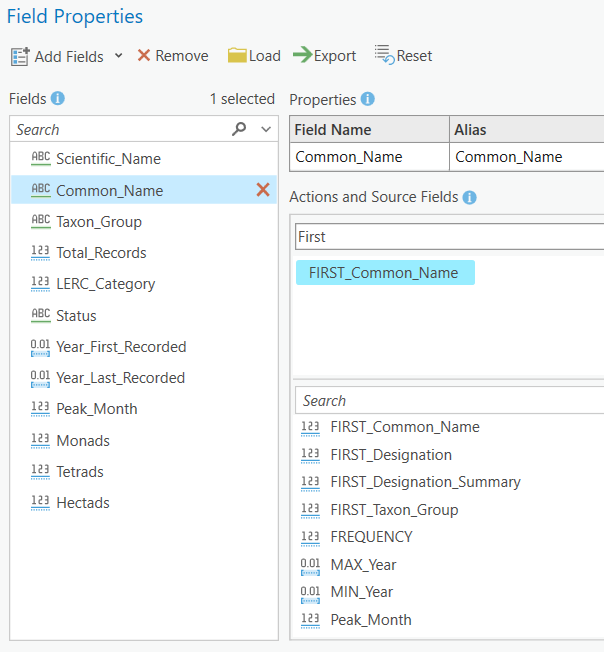Click the info icon next to Fields
This screenshot has width=604, height=652.
click(x=58, y=99)
